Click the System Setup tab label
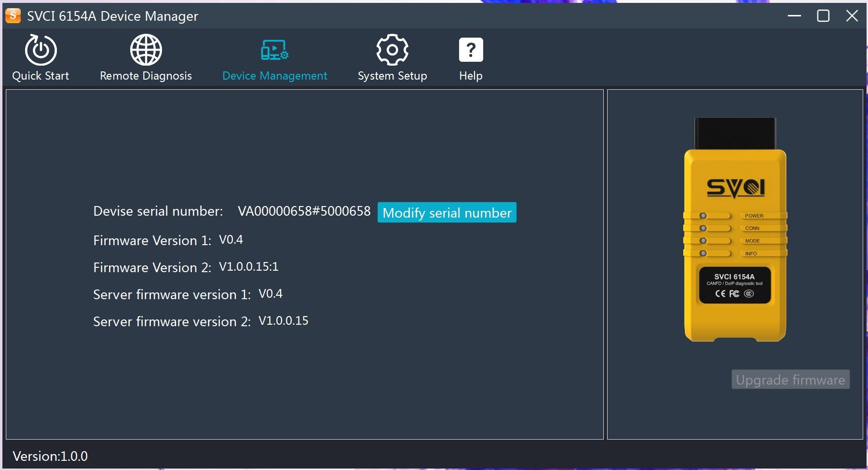The height and width of the screenshot is (470, 868). (392, 76)
